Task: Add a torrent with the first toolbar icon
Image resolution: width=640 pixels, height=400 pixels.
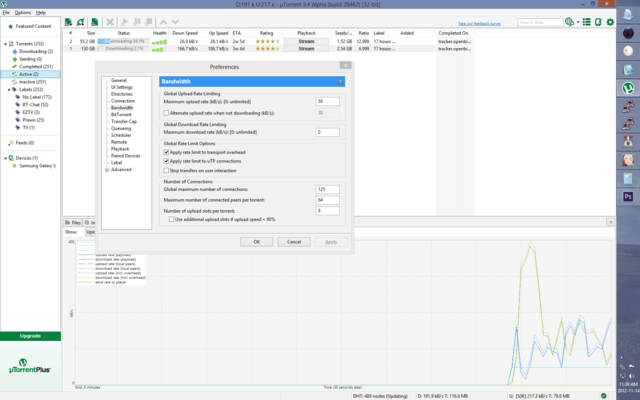Action: (x=68, y=22)
